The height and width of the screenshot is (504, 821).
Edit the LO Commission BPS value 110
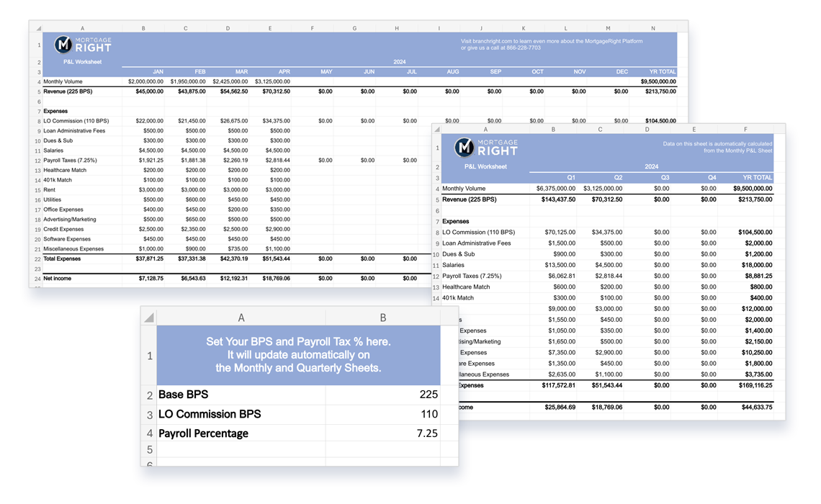pyautogui.click(x=382, y=414)
